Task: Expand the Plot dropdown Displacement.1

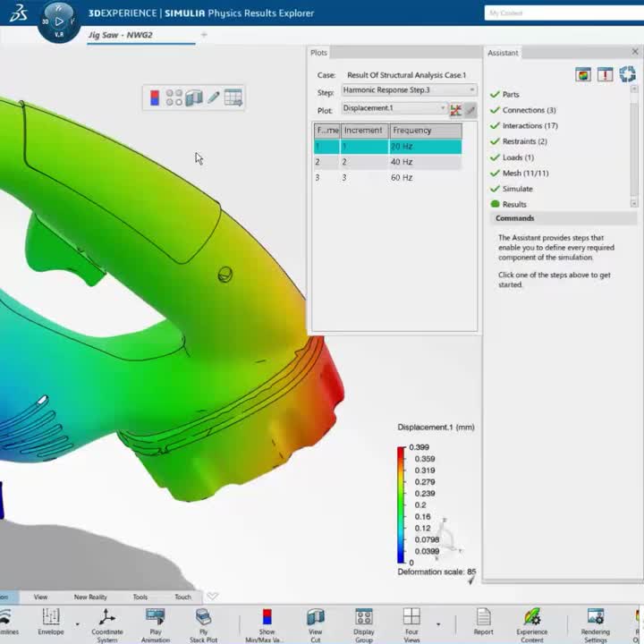Action: pos(394,108)
